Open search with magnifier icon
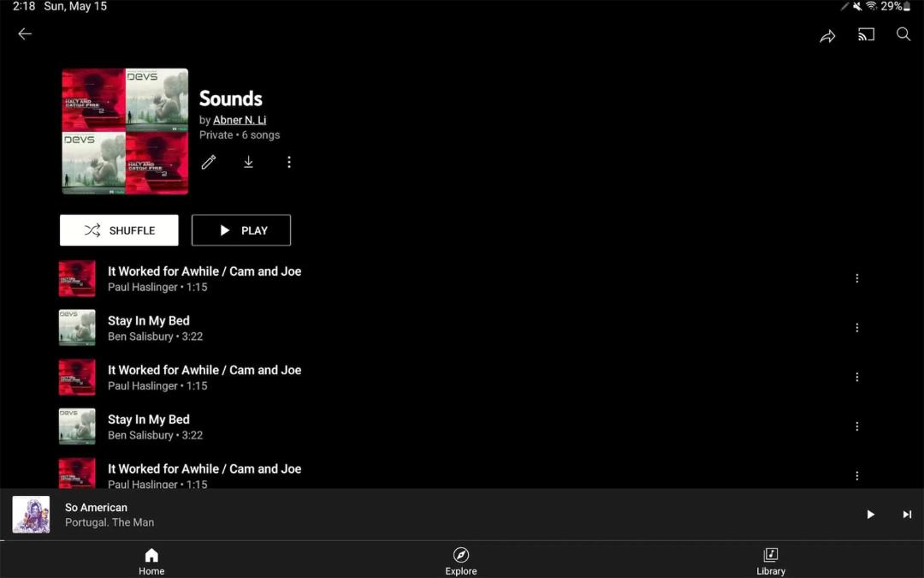Image resolution: width=924 pixels, height=578 pixels. pos(903,34)
